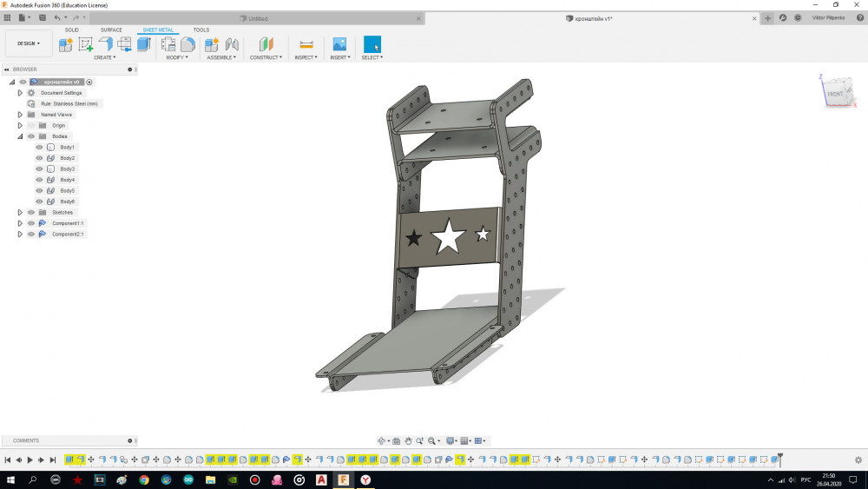
Task: Click the FRONT face of the ViewCube
Action: coord(834,94)
